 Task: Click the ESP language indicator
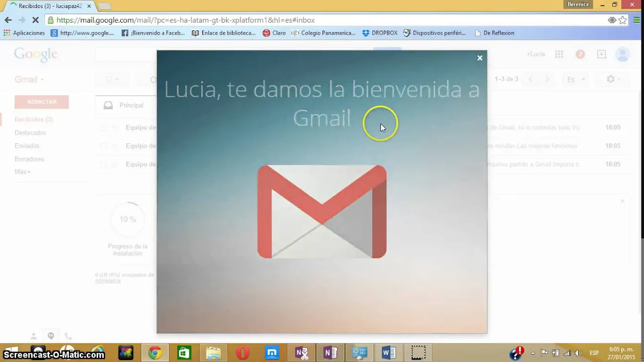point(594,353)
